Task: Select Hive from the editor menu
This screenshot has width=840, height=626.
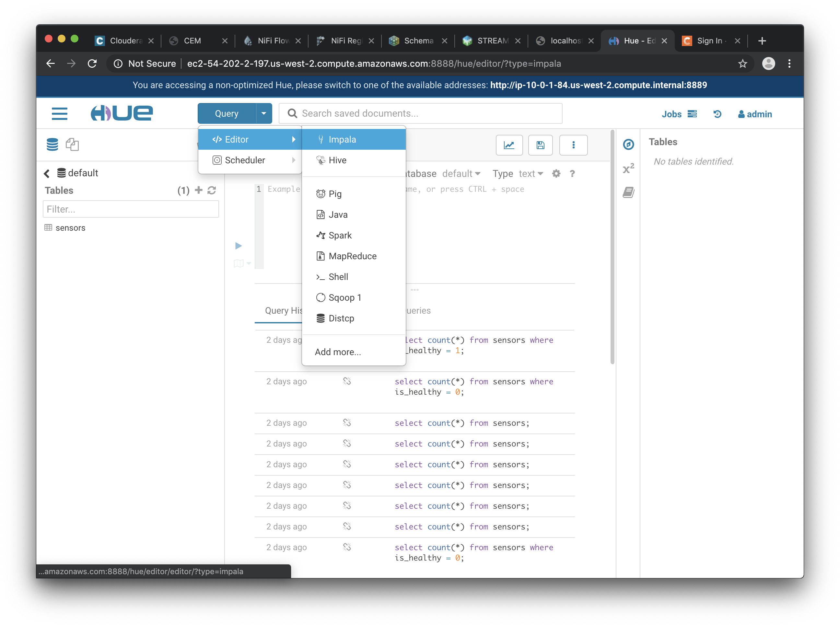Action: tap(337, 160)
